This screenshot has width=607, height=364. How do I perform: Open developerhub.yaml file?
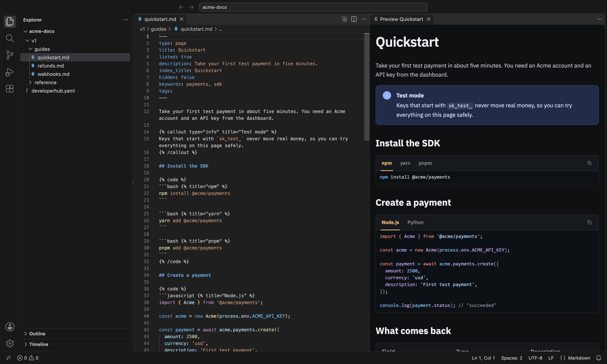(75, 91)
